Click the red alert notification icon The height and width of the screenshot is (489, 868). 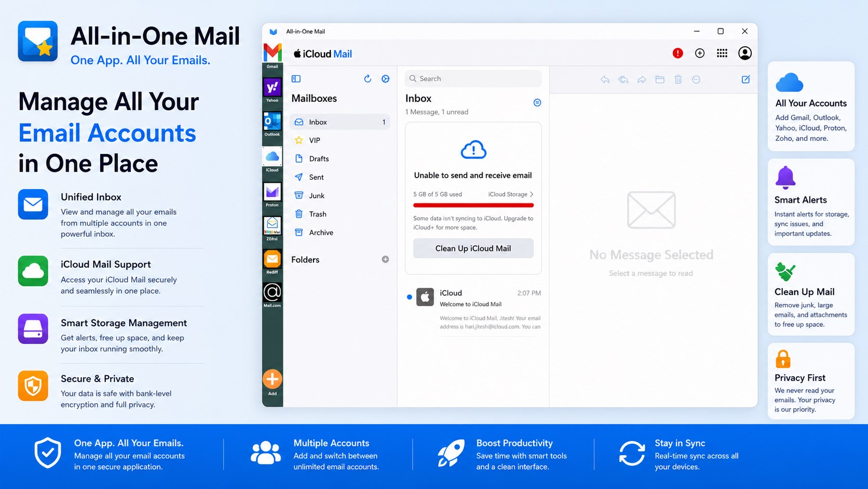[x=677, y=53]
